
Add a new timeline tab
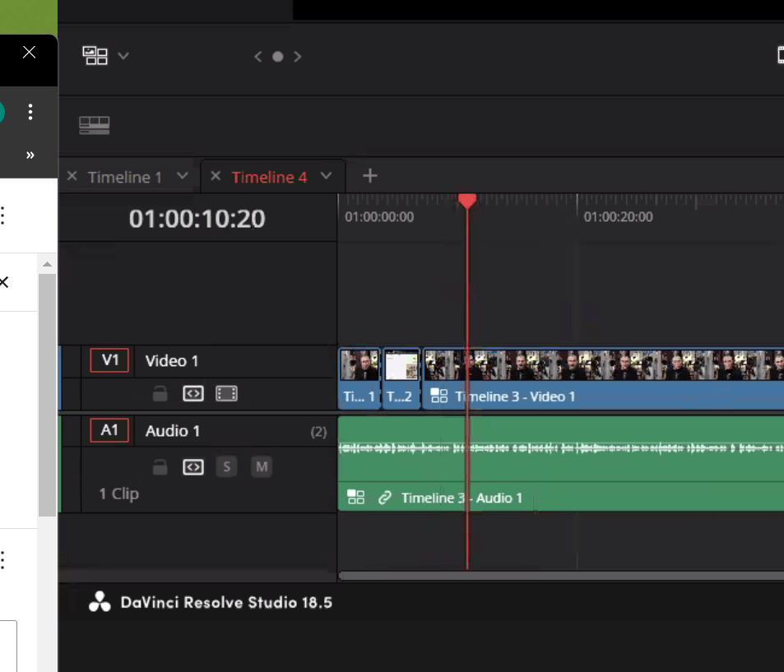click(x=370, y=176)
